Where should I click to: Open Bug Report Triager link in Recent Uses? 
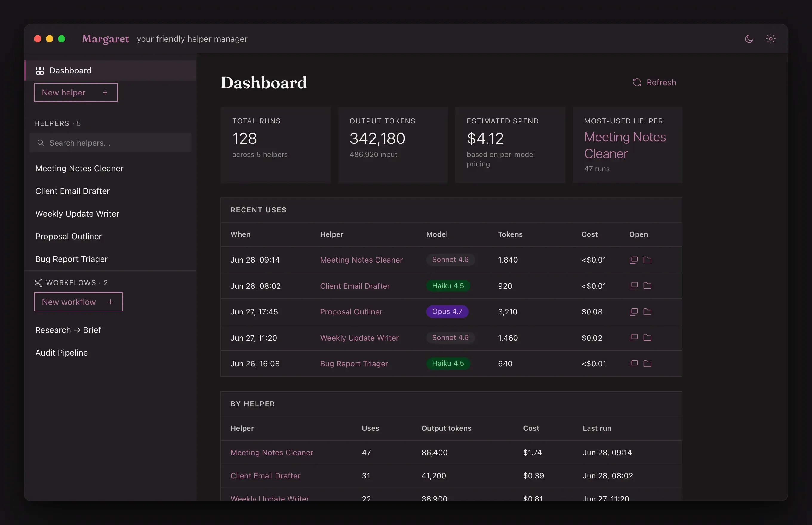point(354,363)
